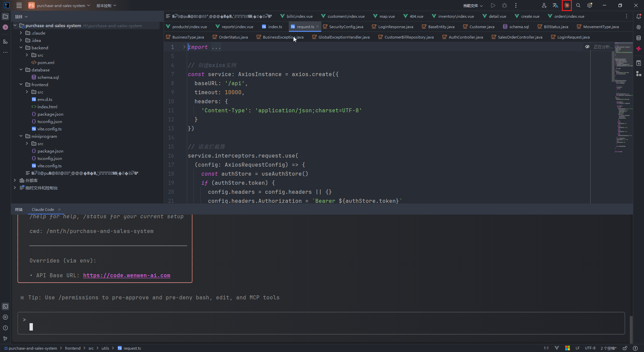Screen dimensions: 644x352
Task: Click utils breadcrumb in navigation bar
Action: click(x=105, y=348)
